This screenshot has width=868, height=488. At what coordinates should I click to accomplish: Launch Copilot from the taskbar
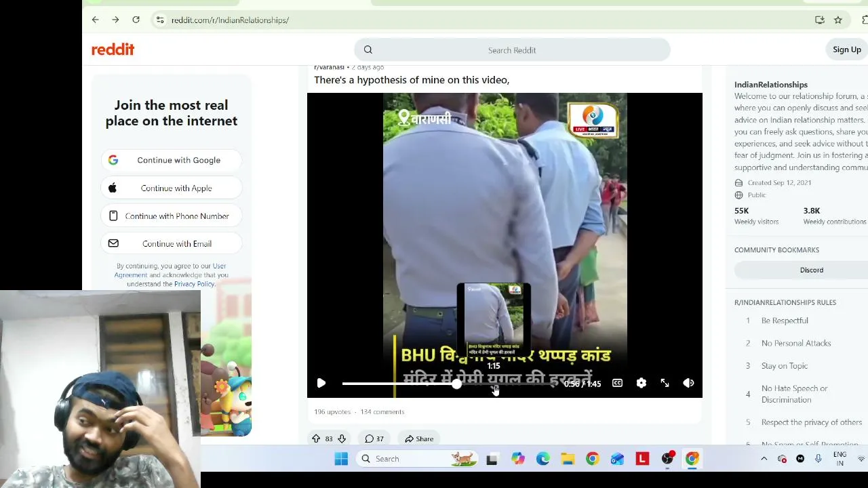tap(518, 459)
